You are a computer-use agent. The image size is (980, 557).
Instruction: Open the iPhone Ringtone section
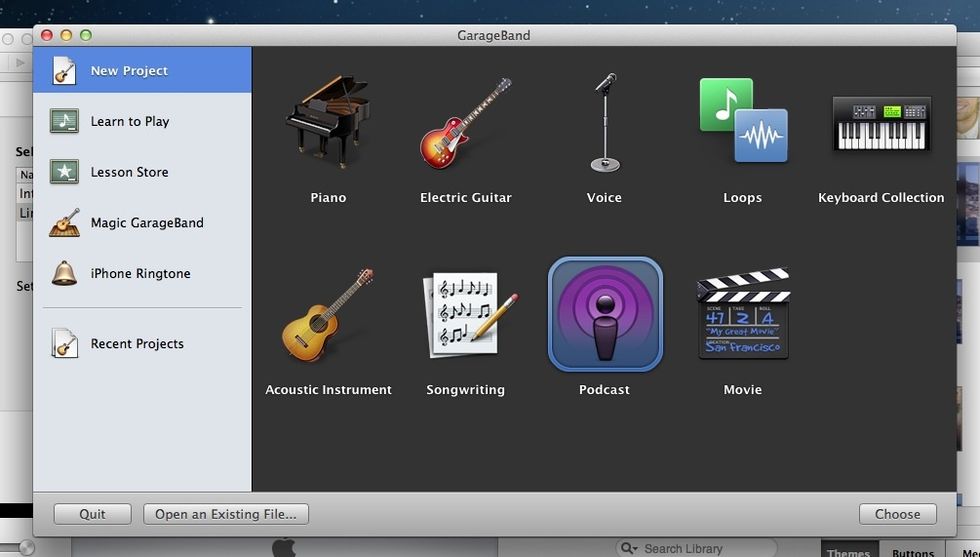(x=140, y=274)
